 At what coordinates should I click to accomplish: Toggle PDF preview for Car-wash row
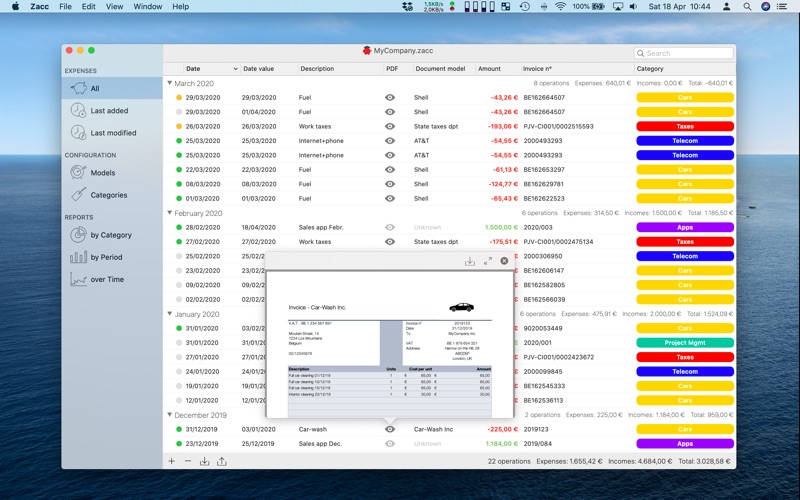(x=390, y=429)
